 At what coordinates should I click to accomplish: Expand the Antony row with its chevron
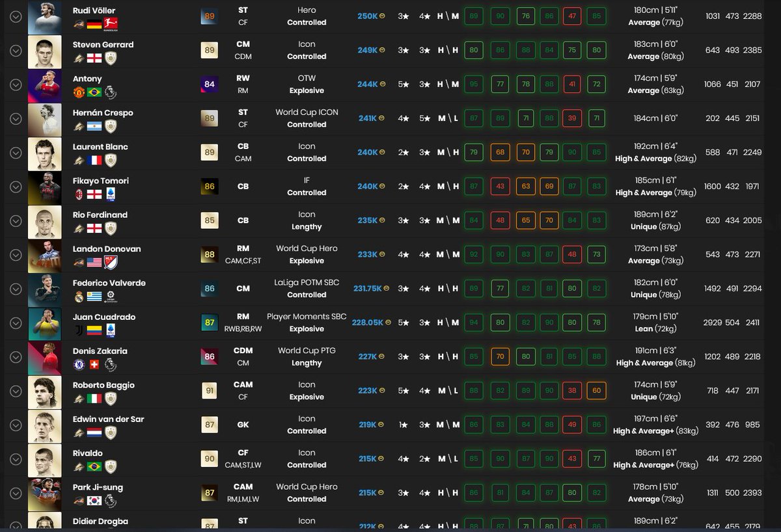point(16,85)
